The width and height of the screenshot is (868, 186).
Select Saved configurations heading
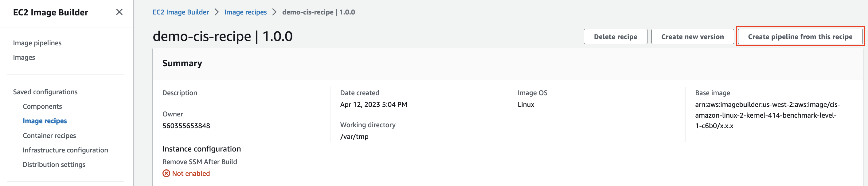coord(45,92)
